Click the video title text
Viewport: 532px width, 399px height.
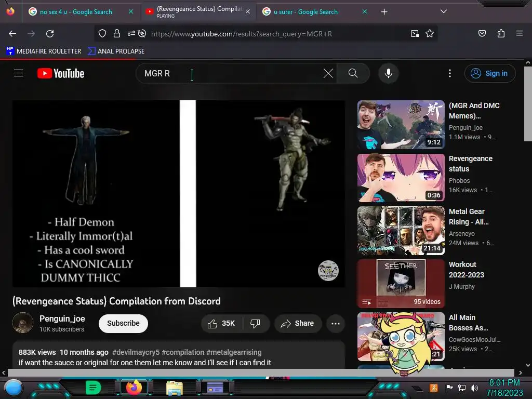[116, 301]
